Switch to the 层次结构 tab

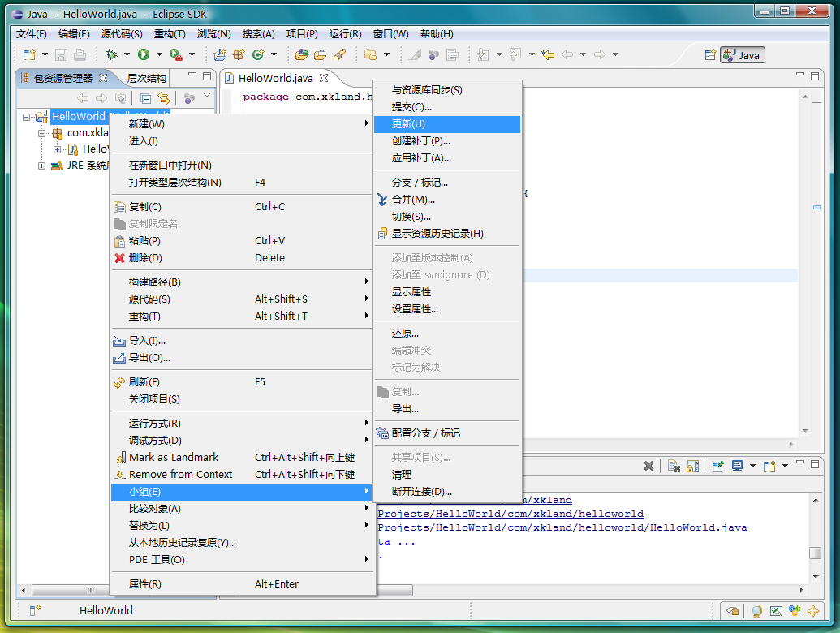coord(146,79)
